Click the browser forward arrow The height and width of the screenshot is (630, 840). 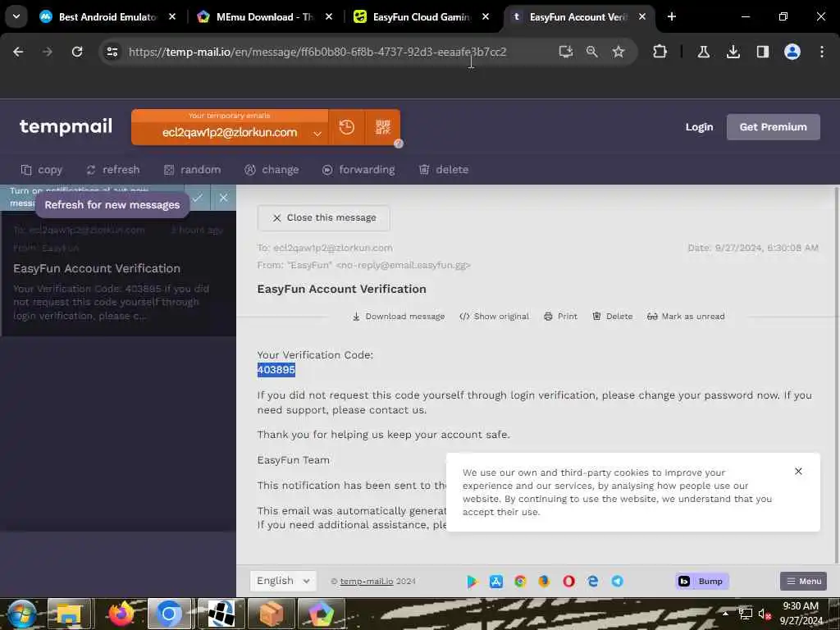coord(48,52)
